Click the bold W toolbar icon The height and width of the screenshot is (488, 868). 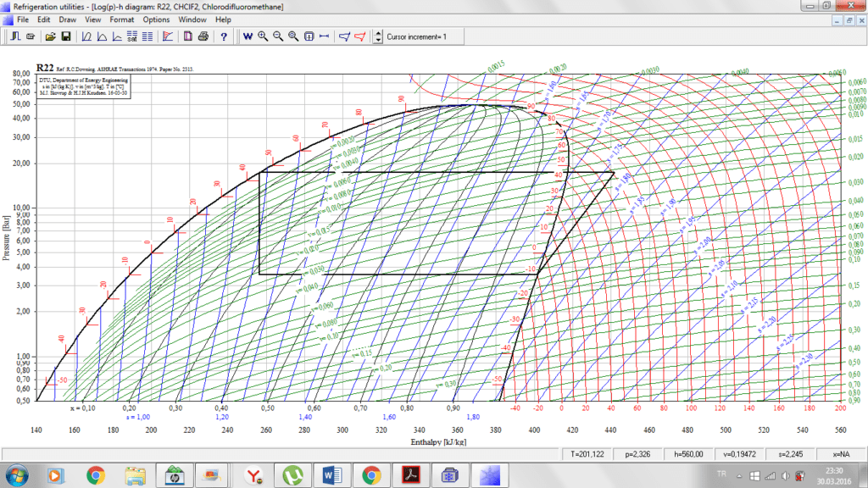coord(248,36)
